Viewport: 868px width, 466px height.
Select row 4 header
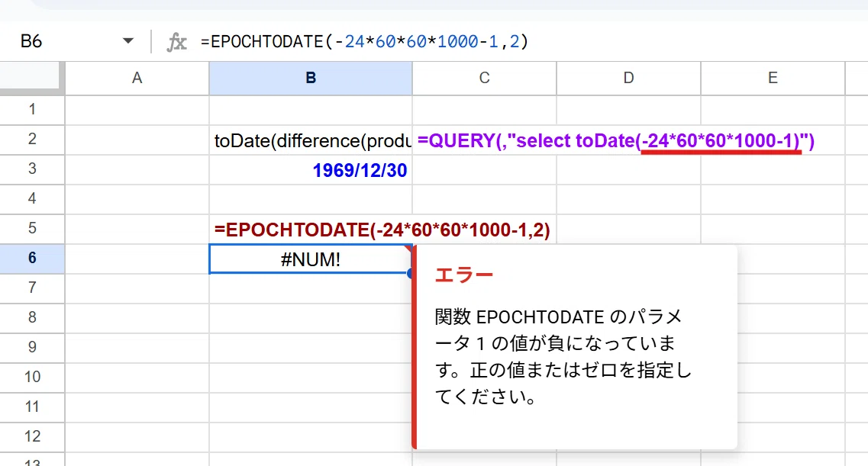[x=32, y=199]
